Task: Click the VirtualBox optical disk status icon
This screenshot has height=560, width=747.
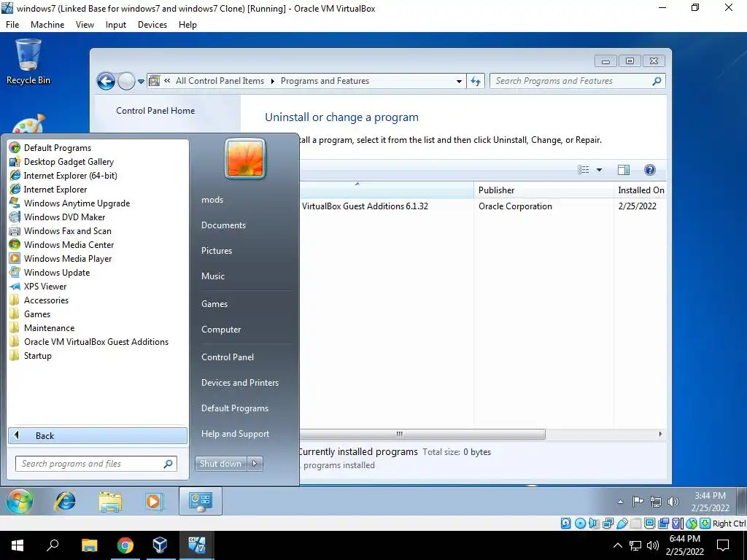Action: click(580, 524)
